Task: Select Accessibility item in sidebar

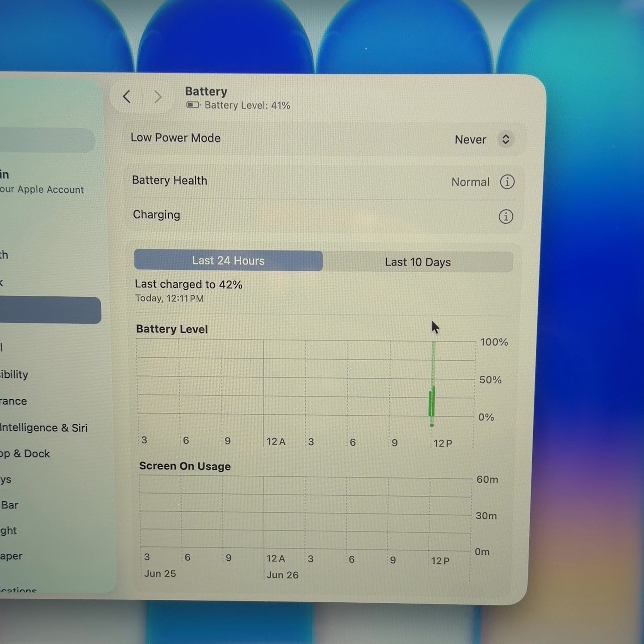Action: (14, 374)
